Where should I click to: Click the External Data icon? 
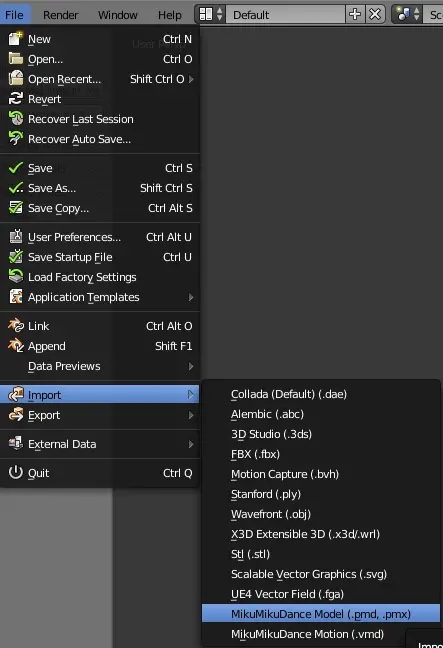pyautogui.click(x=16, y=443)
